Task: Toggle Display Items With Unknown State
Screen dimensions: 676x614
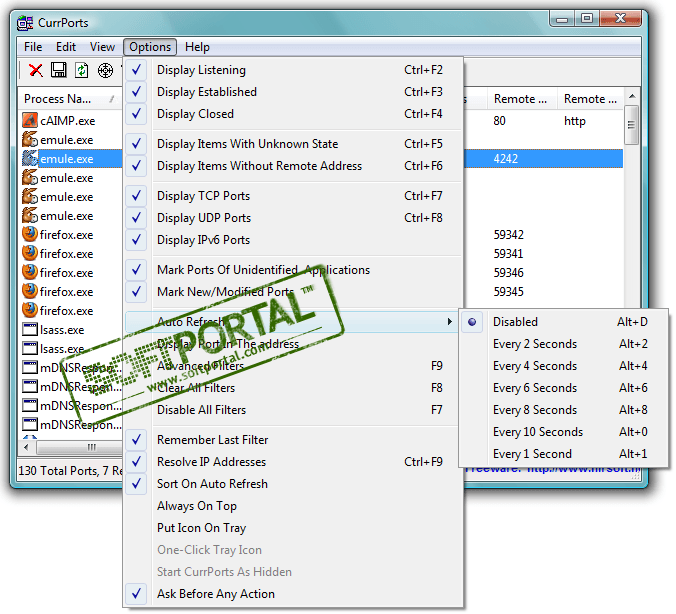Action: pos(293,144)
